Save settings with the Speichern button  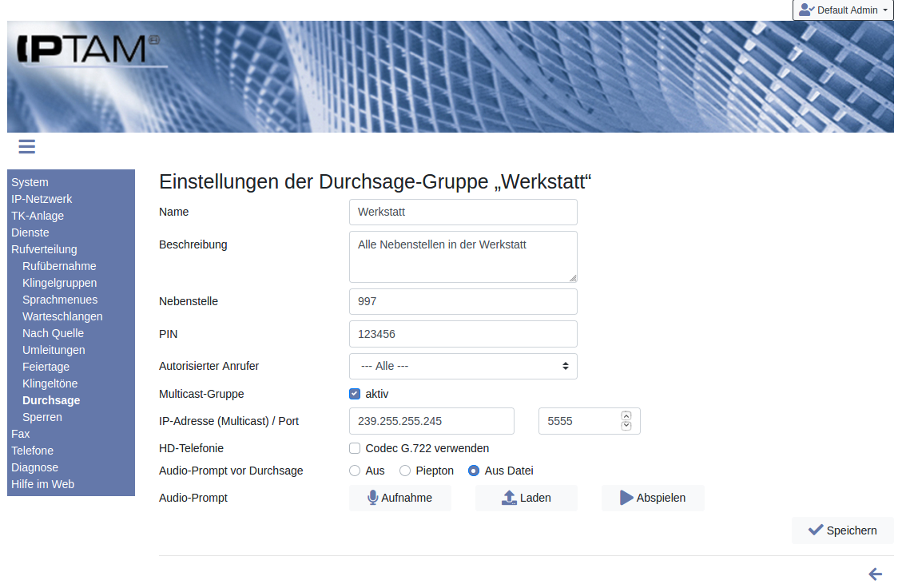(x=842, y=530)
